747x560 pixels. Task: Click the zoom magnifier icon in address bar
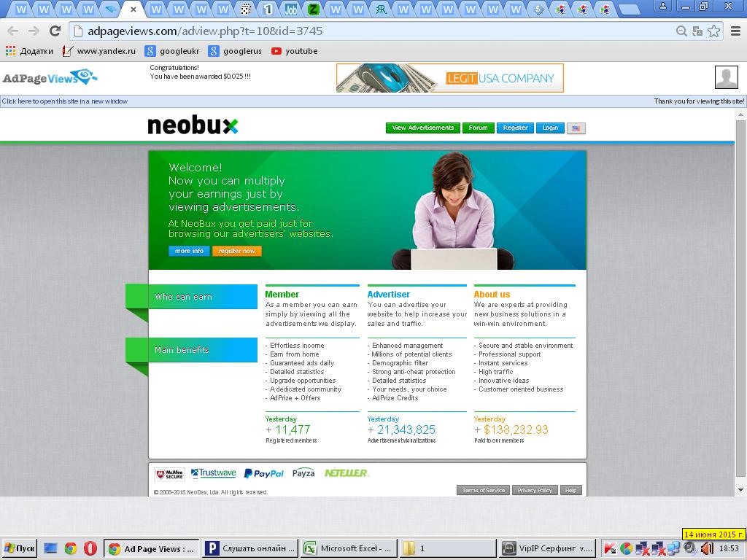(682, 31)
